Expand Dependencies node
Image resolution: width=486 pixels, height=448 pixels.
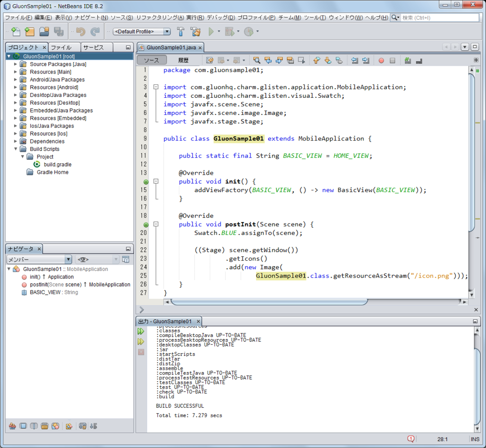16,141
